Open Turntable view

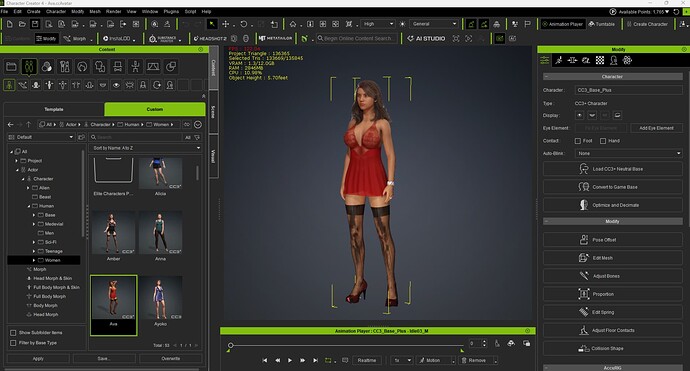pyautogui.click(x=602, y=24)
